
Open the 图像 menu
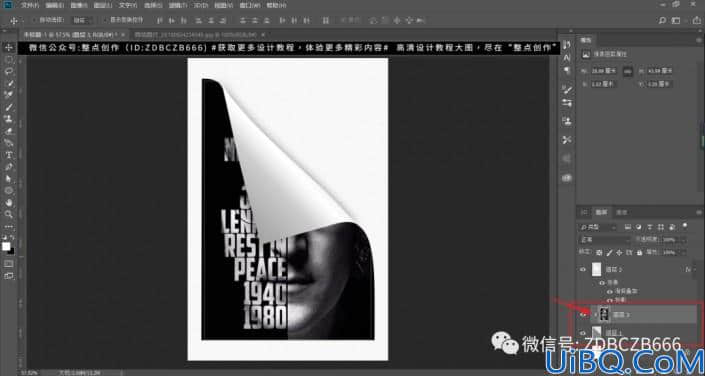click(79, 6)
